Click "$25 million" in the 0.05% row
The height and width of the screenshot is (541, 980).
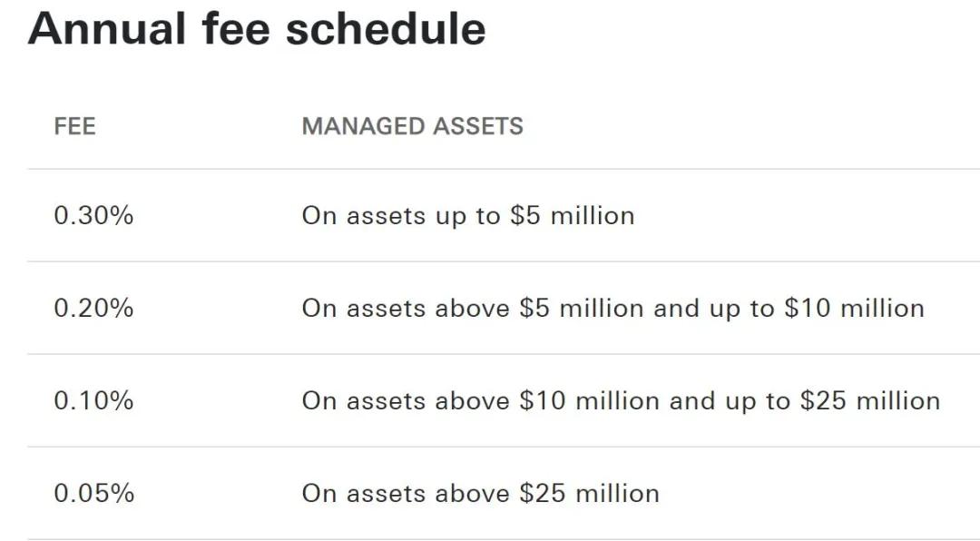pos(589,494)
